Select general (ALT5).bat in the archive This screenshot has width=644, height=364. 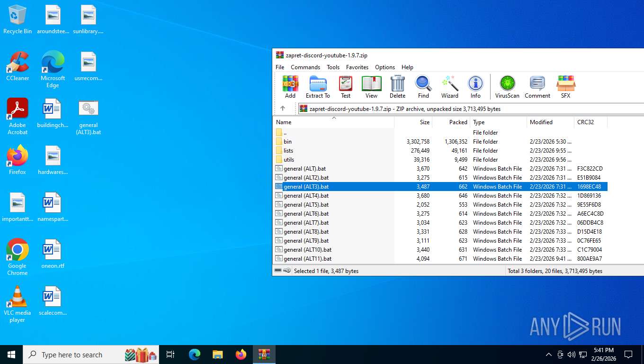coord(440,205)
